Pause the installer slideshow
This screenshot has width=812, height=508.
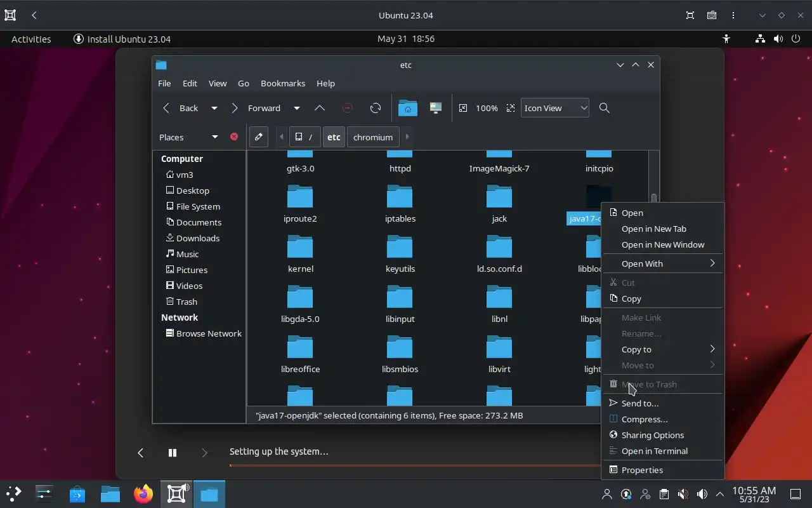pyautogui.click(x=172, y=453)
